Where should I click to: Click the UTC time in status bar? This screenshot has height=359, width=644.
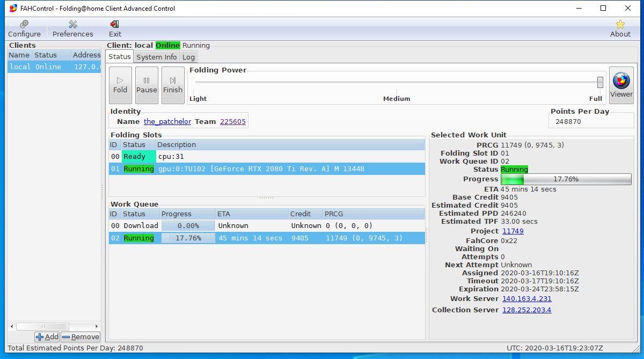click(x=554, y=348)
